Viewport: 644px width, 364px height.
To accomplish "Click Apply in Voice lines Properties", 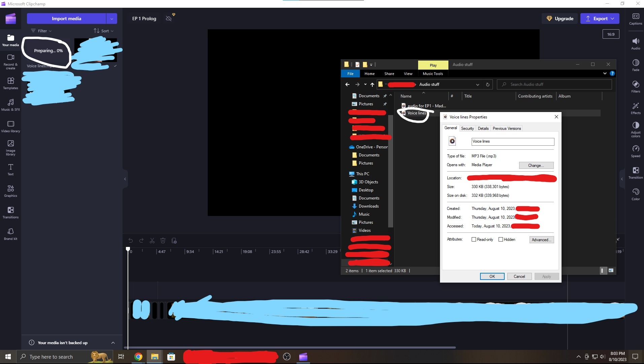I will (x=546, y=276).
